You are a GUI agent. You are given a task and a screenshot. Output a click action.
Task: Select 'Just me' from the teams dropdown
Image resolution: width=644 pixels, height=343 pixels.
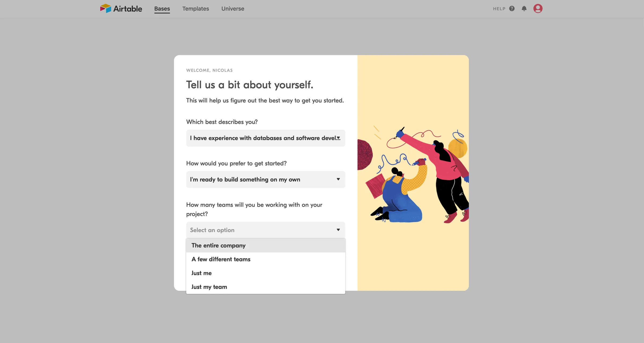click(201, 272)
